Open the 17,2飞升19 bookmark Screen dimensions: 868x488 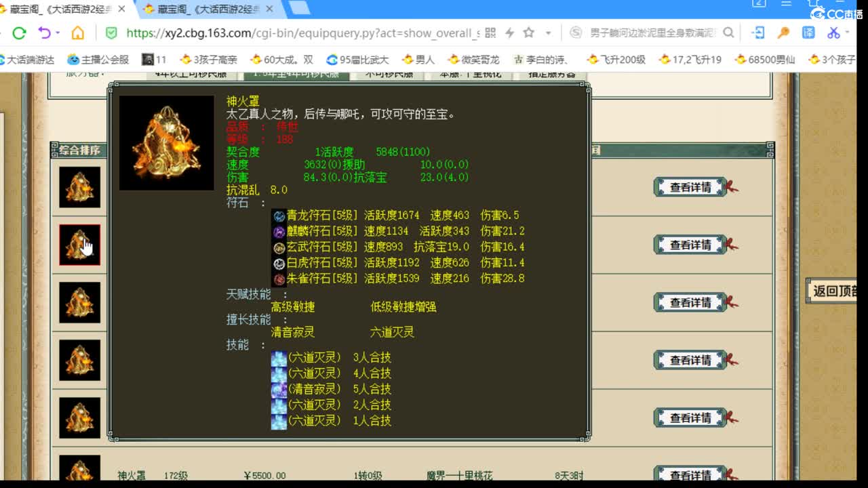[x=690, y=60]
